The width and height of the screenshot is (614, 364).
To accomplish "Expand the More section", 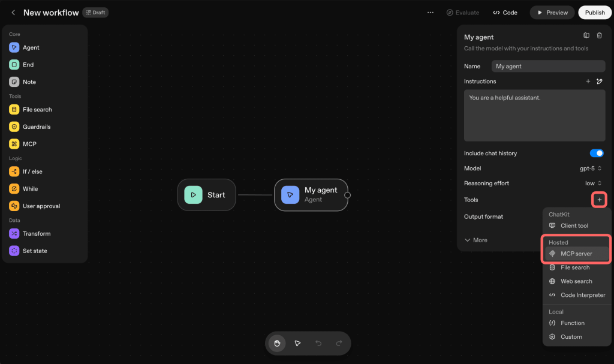I will (x=476, y=240).
